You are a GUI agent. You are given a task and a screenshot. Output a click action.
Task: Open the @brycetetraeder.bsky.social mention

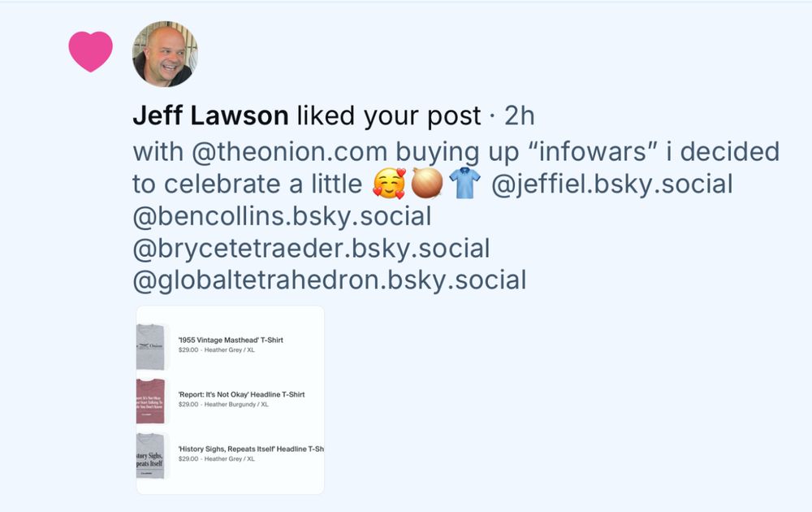[x=311, y=249]
